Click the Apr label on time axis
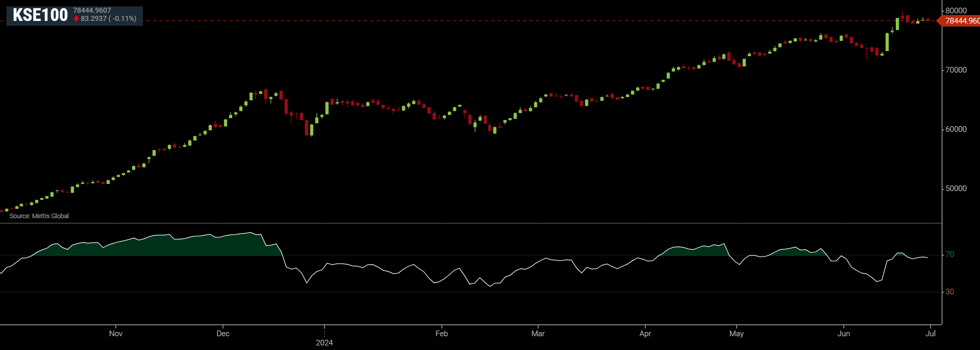 (x=645, y=334)
